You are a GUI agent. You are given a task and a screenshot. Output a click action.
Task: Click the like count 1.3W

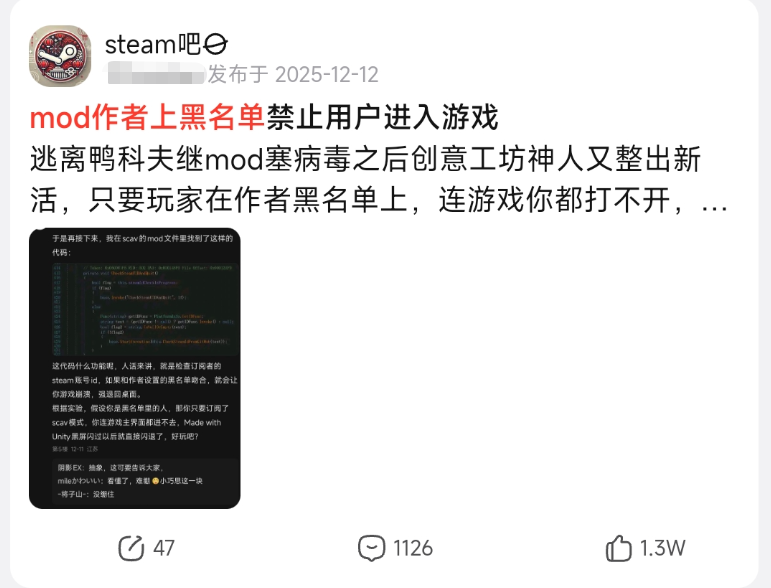point(663,548)
